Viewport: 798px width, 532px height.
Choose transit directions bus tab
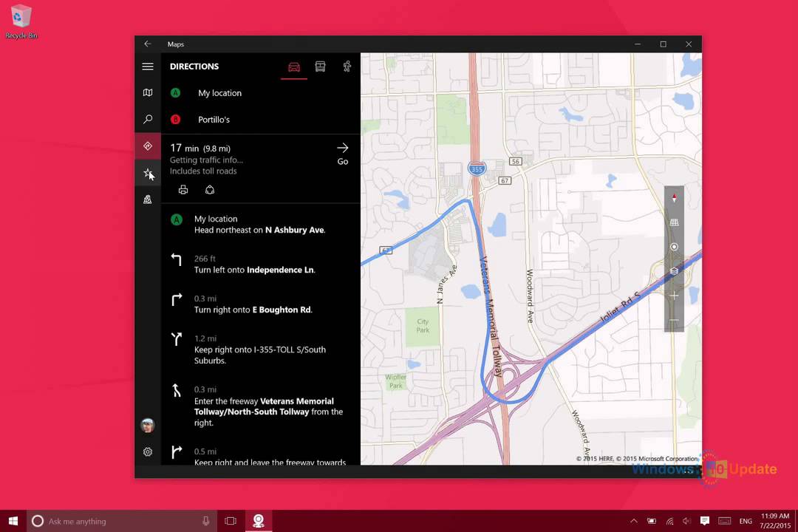click(320, 66)
